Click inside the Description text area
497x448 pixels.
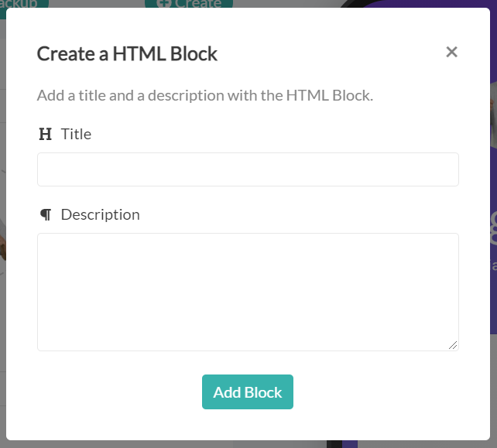pyautogui.click(x=248, y=292)
